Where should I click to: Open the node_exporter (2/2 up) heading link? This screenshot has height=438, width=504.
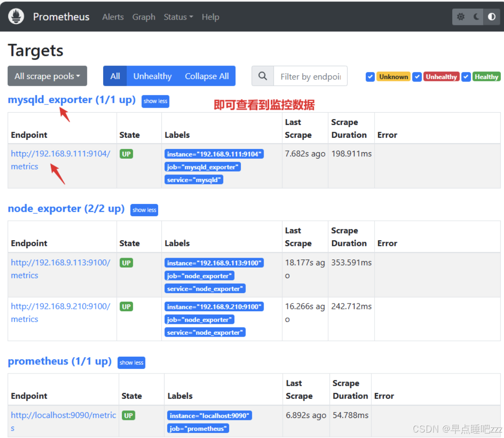tap(66, 209)
